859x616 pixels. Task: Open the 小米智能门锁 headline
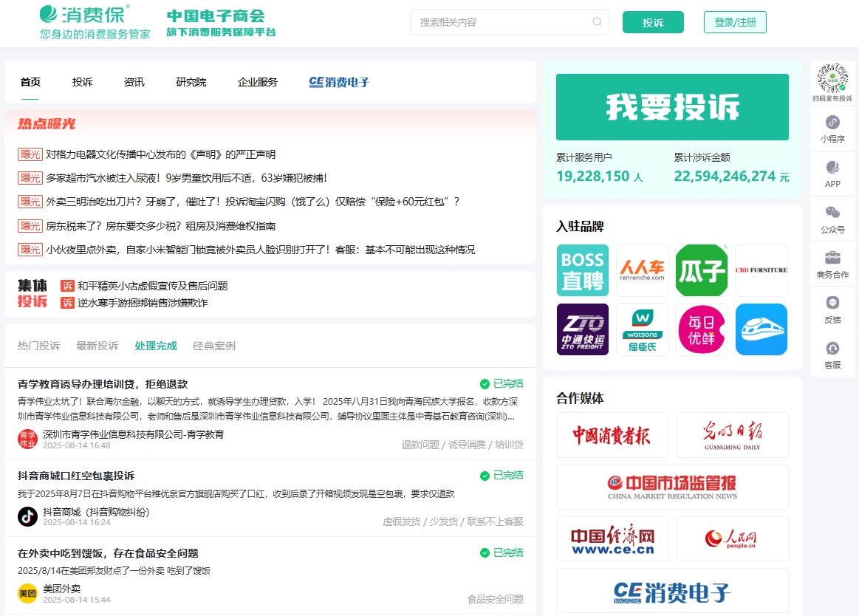(260, 250)
